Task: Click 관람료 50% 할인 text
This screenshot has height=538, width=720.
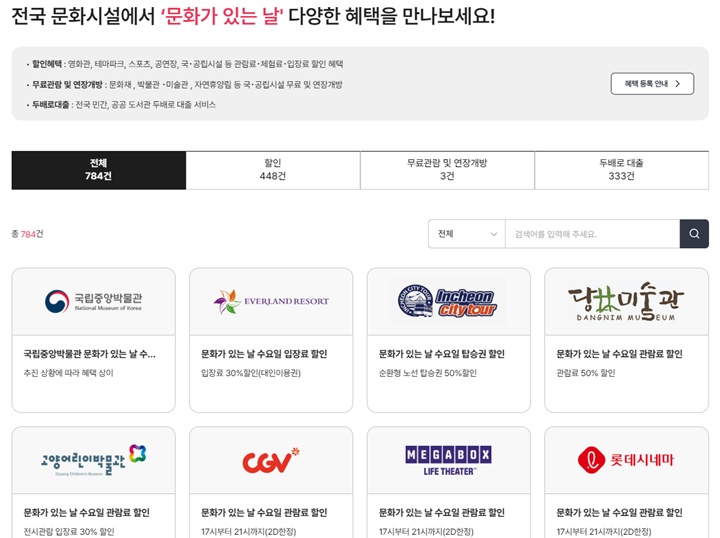Action: (585, 373)
